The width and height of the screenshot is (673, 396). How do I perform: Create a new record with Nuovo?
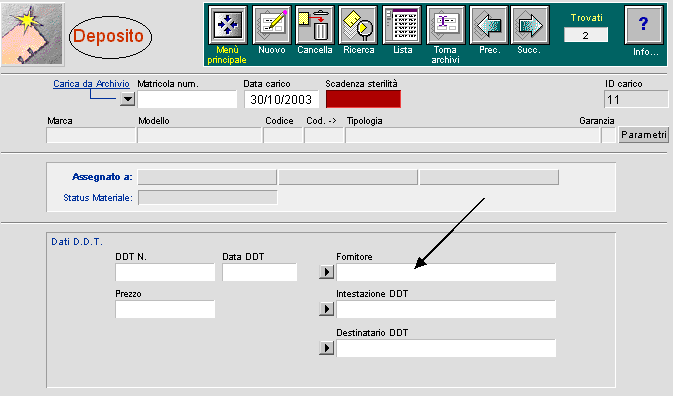coord(272,25)
